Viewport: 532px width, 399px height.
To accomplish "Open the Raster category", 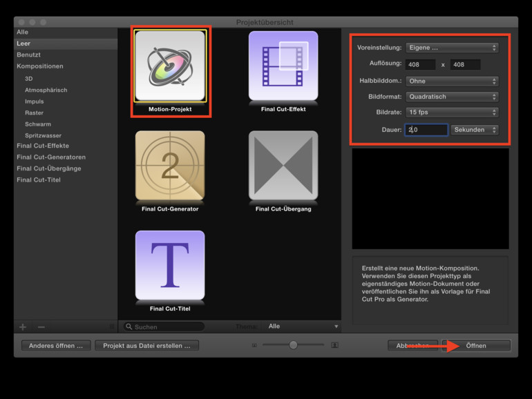I will (x=34, y=113).
